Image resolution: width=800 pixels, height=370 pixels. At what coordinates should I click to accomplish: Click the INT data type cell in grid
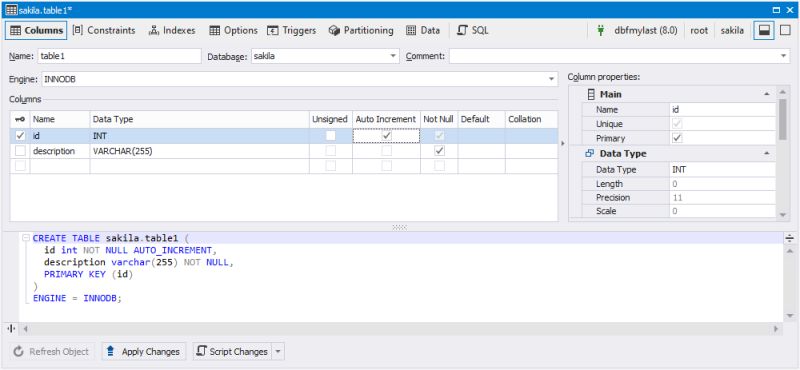pos(199,136)
